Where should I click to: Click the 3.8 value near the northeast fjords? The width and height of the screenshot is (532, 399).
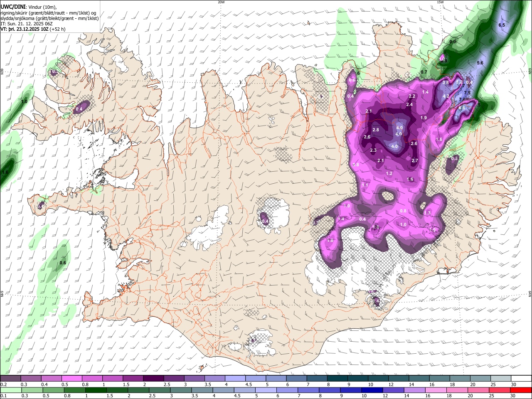[446, 83]
